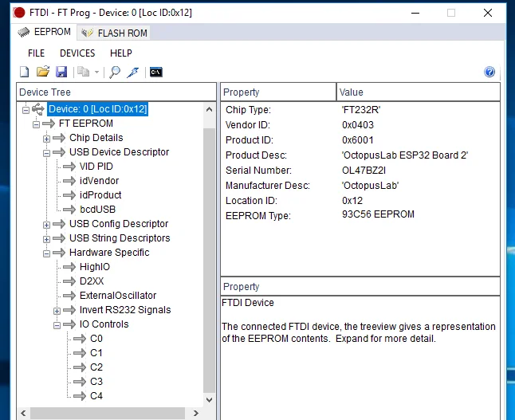Open the HELP menu
The height and width of the screenshot is (420, 515).
click(121, 53)
